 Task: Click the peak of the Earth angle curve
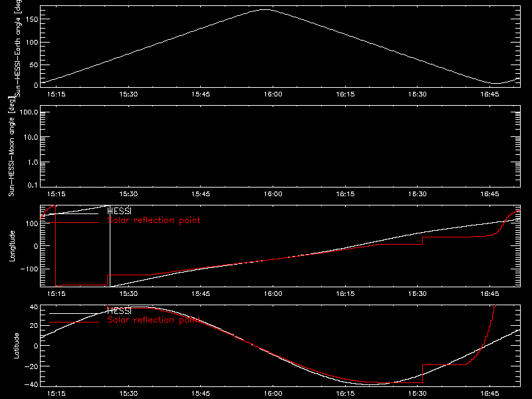265,10
